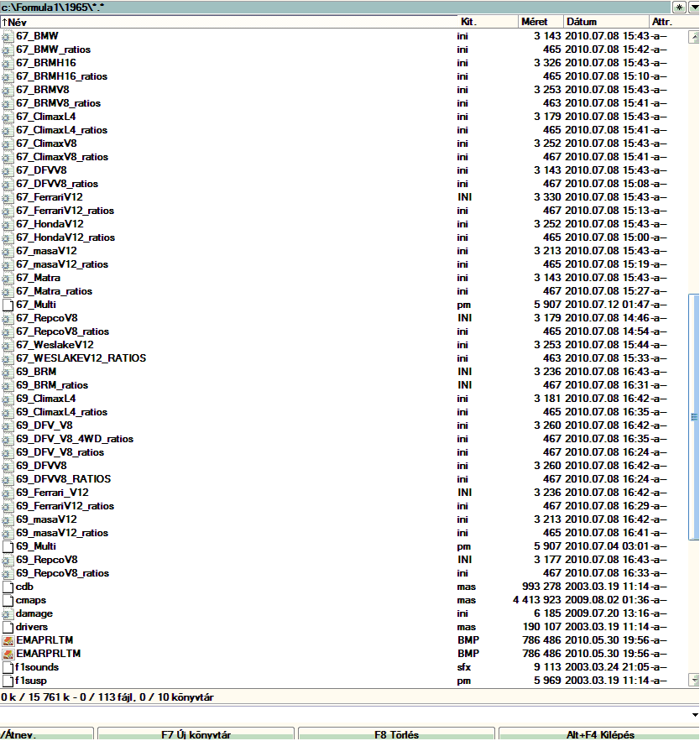The width and height of the screenshot is (700, 741).
Task: Select the 69_FerrariV12_ratios file name
Action: (65, 507)
